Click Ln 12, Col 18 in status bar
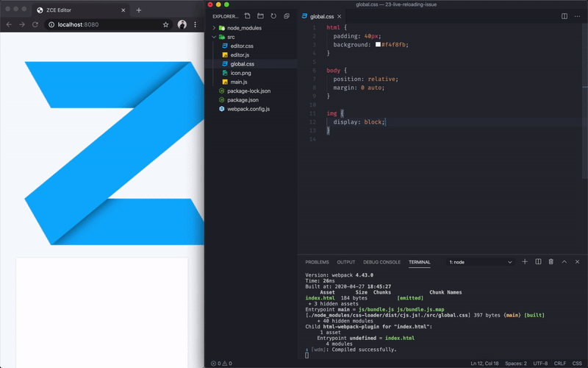 pos(484,364)
